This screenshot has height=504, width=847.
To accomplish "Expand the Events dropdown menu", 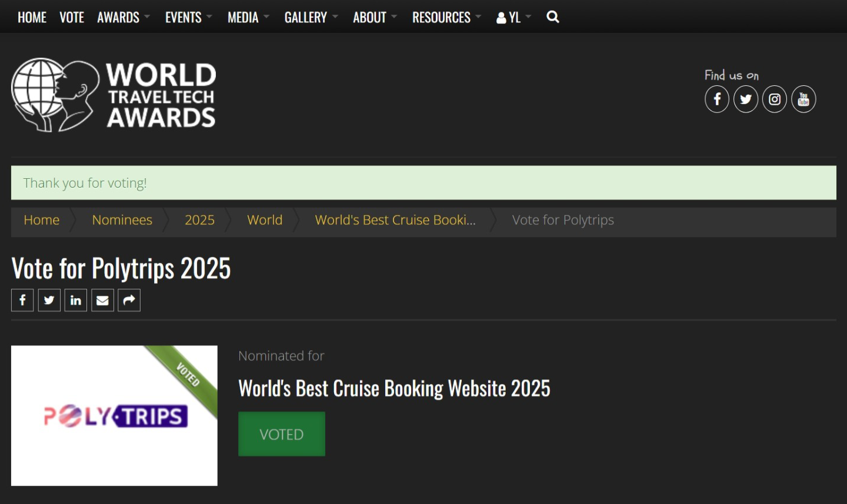I will (x=188, y=18).
